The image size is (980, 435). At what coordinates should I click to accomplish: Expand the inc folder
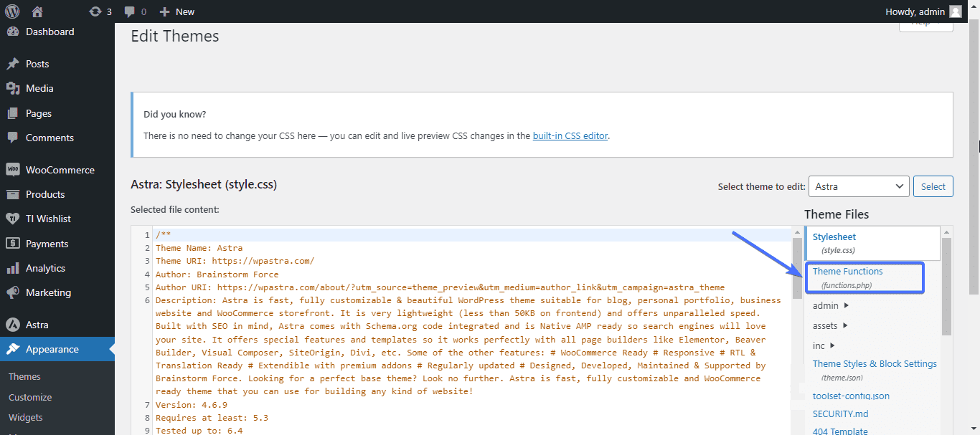click(824, 345)
